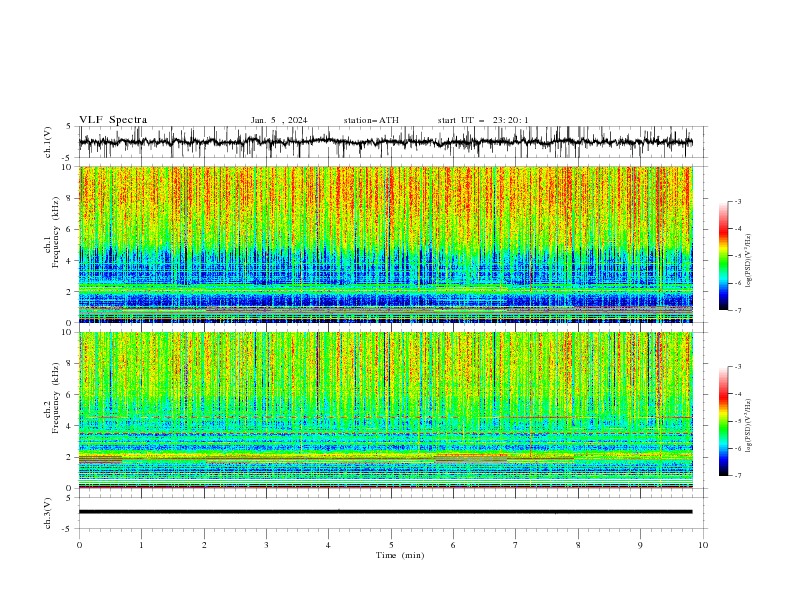Click the "-3" label on lower colorbar
792x612 pixels.
pos(738,367)
